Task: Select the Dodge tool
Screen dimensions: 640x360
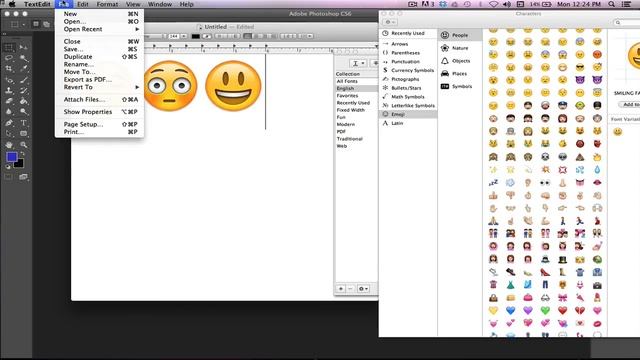Action: (24, 111)
